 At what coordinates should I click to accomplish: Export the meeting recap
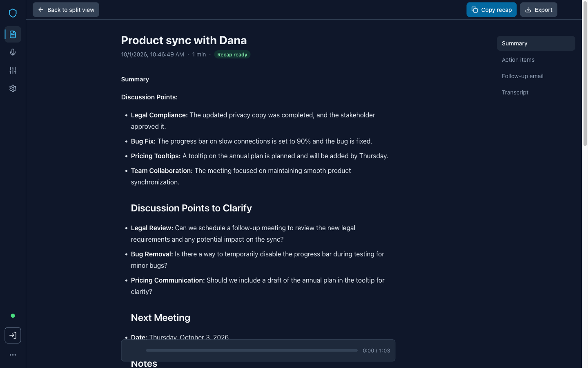click(x=538, y=10)
